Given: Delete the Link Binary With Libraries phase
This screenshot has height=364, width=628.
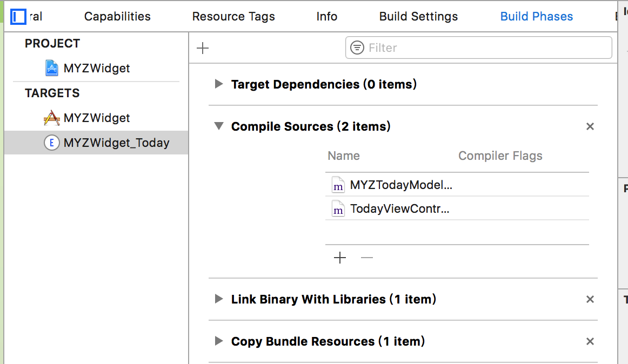Looking at the screenshot, I should click(590, 299).
